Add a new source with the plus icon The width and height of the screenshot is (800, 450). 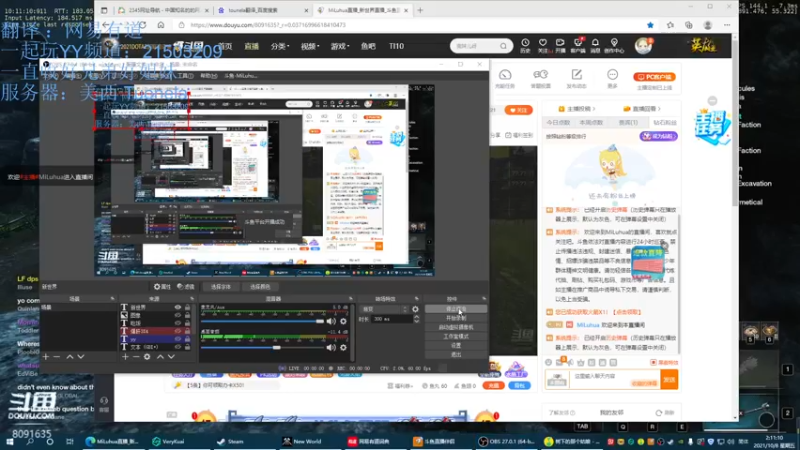tap(125, 357)
